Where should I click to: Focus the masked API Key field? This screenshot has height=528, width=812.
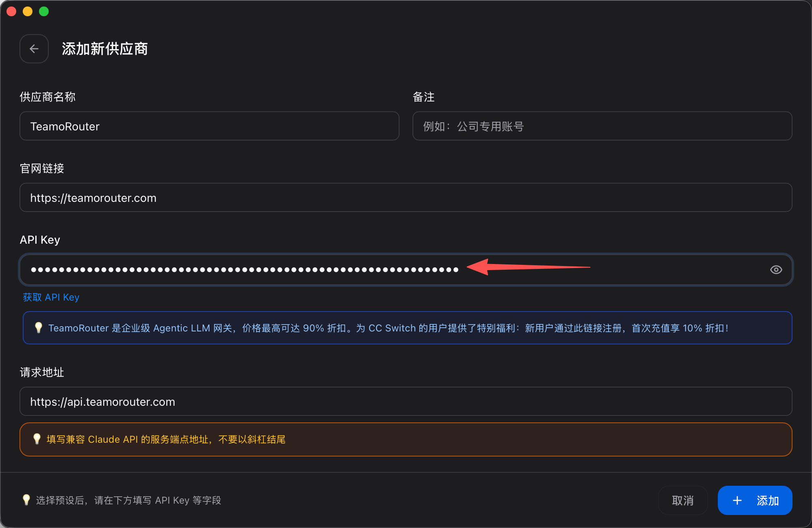click(406, 270)
